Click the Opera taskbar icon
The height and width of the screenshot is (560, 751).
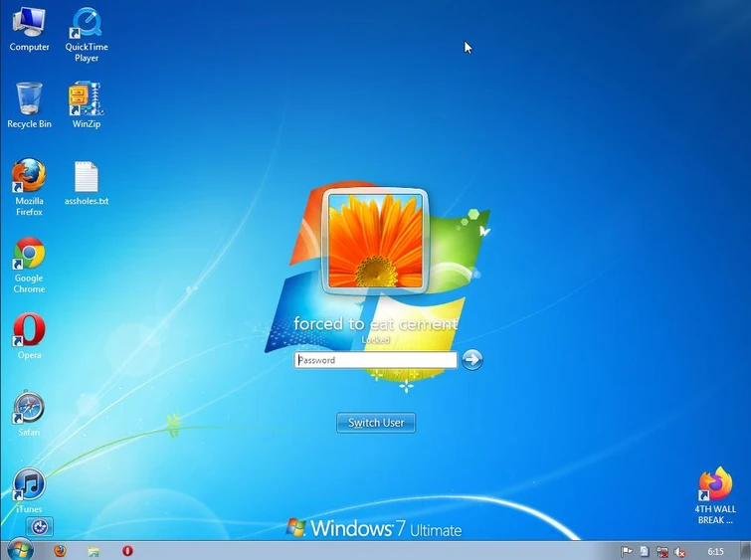127,551
